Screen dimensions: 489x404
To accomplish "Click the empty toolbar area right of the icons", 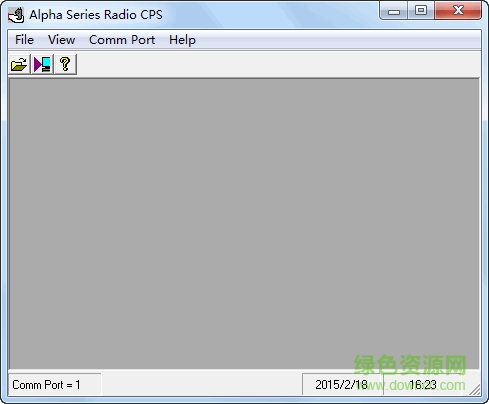I will click(x=279, y=64).
